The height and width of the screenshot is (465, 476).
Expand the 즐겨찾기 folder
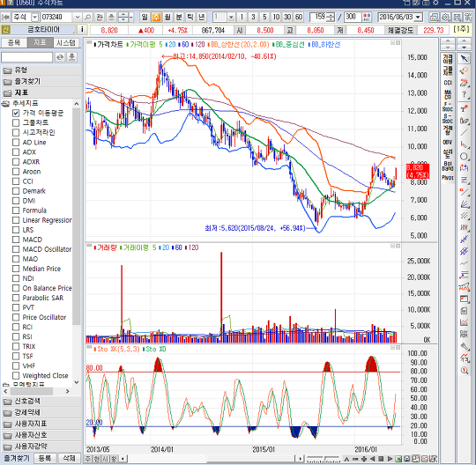41,82
